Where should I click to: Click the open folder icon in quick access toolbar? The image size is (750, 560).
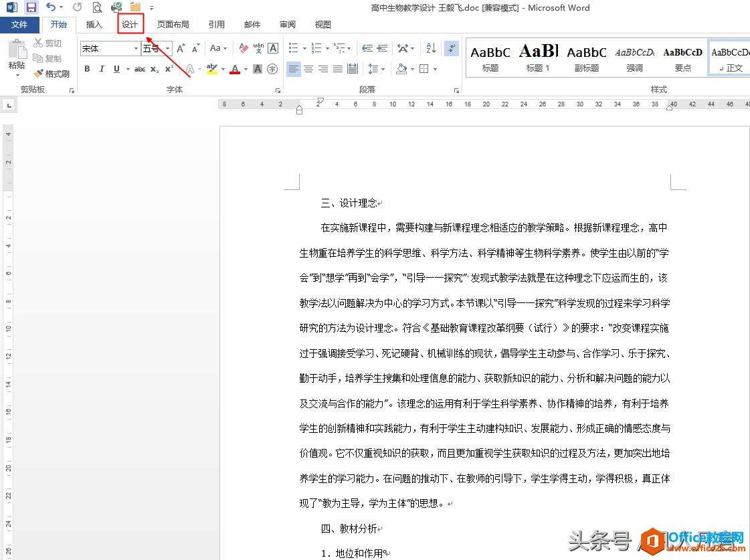click(135, 7)
